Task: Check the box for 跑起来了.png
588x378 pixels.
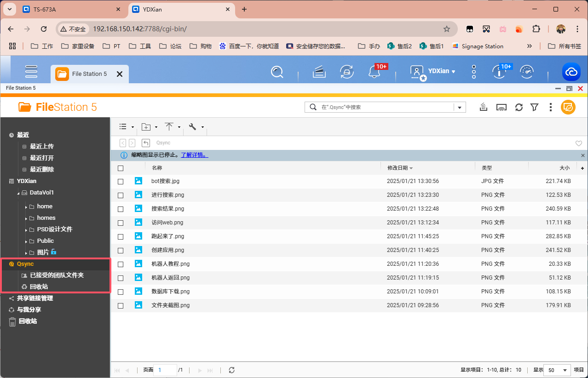Action: pos(121,237)
